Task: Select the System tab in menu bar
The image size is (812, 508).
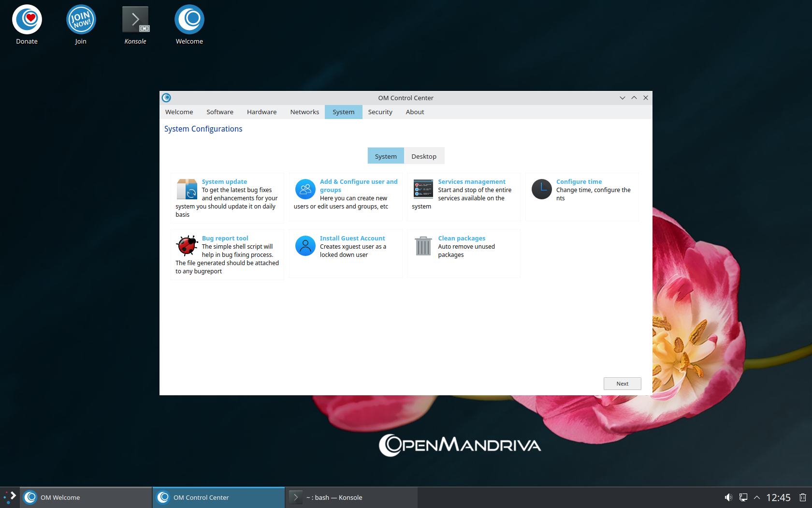Action: coord(344,112)
